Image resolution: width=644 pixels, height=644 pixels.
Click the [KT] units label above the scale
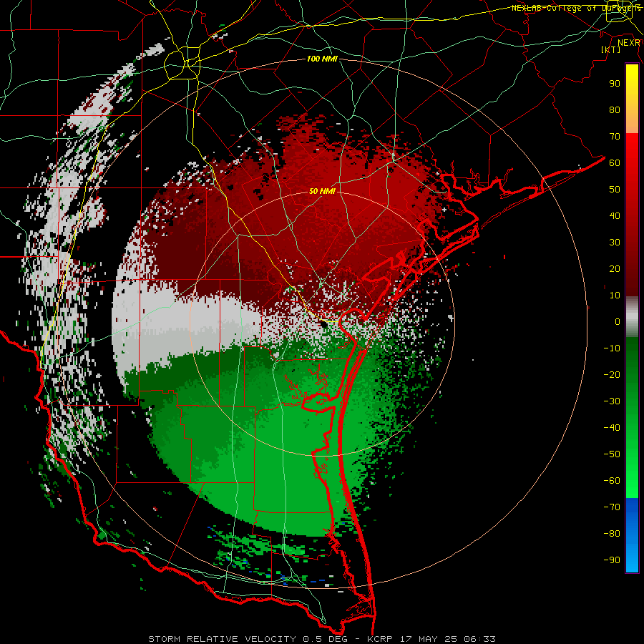(x=610, y=49)
